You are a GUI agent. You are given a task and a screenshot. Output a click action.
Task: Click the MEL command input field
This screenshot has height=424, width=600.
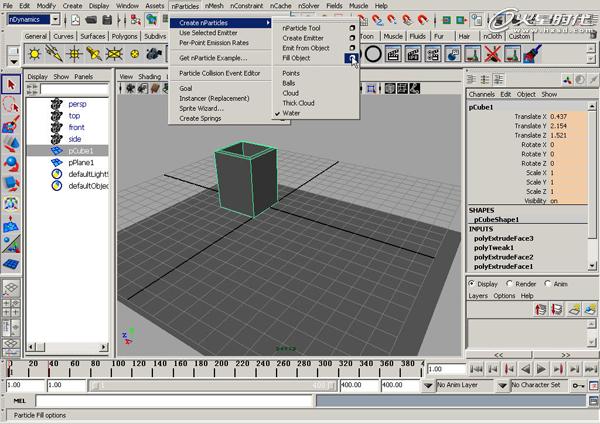[174, 401]
